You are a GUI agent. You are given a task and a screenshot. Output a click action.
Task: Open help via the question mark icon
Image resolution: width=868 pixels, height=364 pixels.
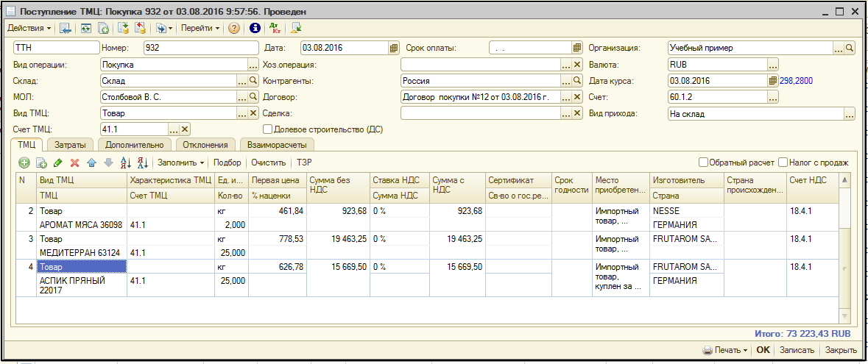(x=234, y=29)
